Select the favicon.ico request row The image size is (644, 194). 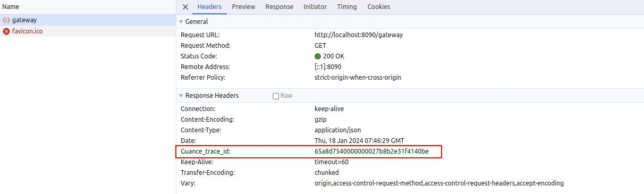(88, 31)
